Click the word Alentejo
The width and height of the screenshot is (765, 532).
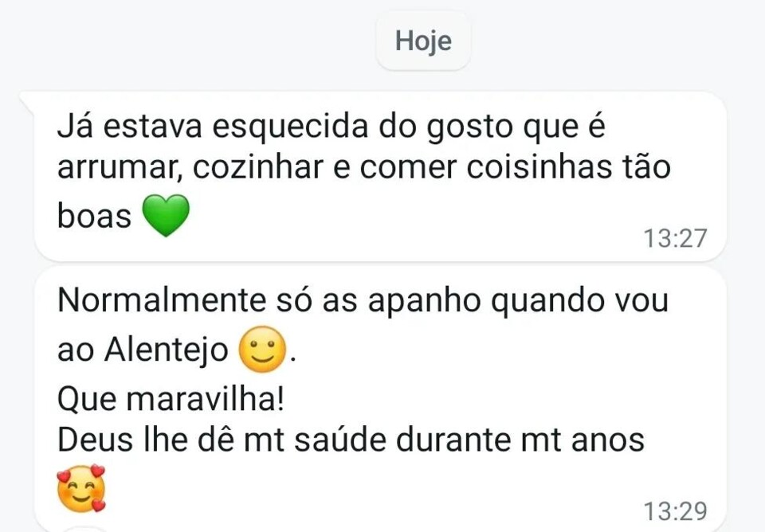tap(166, 352)
